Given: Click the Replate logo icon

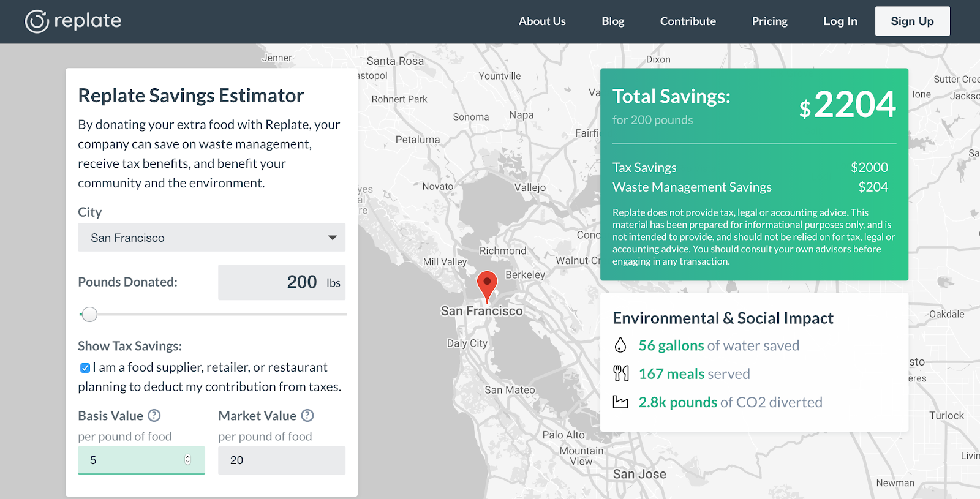Looking at the screenshot, I should [x=37, y=21].
